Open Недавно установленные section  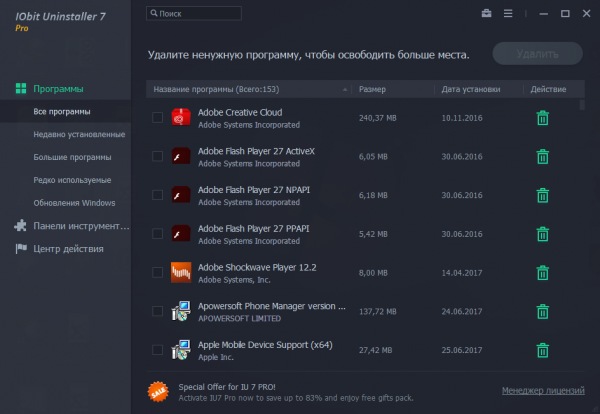(79, 134)
